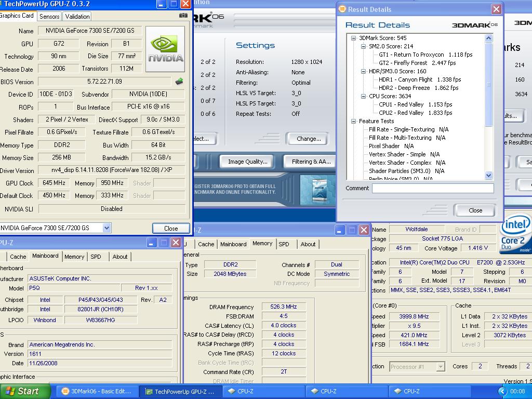Image resolution: width=532 pixels, height=399 pixels.
Task: Collapse the SM2.0 Score node
Action: pos(363,46)
